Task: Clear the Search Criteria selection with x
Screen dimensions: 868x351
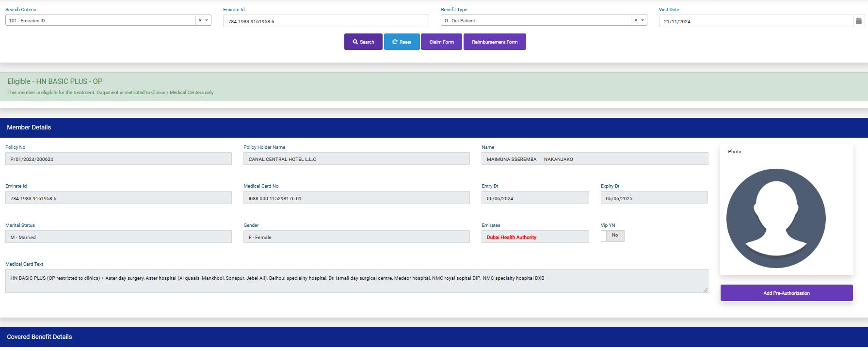Action: (200, 20)
